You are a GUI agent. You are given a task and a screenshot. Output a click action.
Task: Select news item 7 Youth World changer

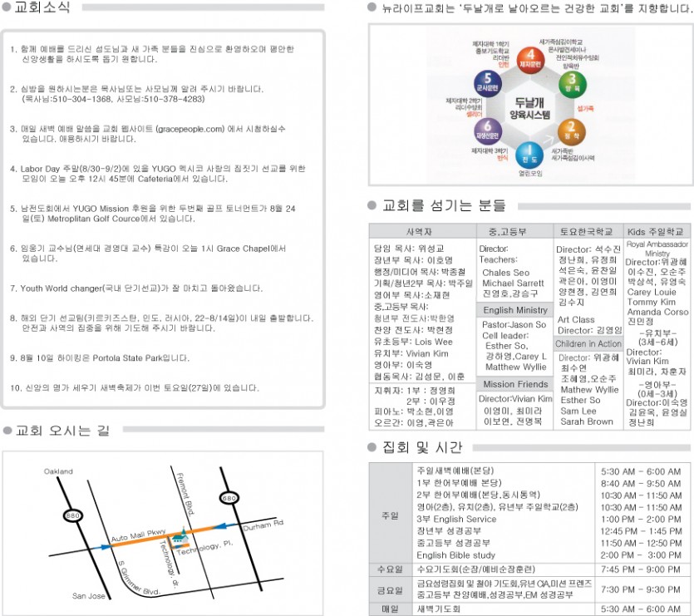tap(136, 288)
